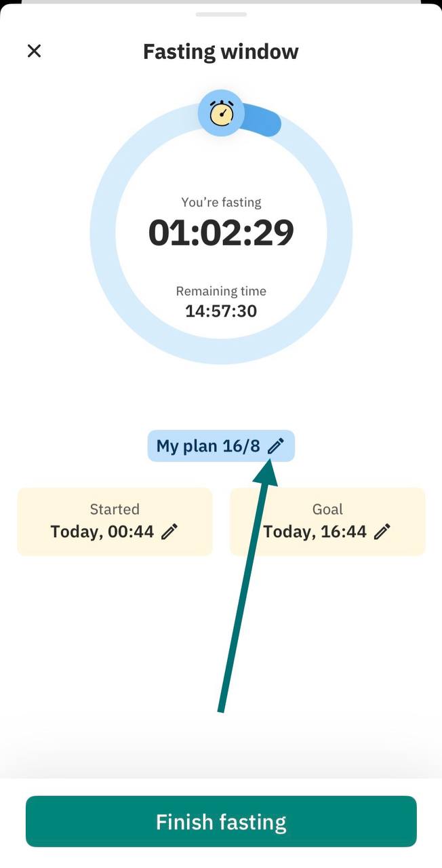The image size is (442, 868).
Task: Tap the Today, 16:44 goal time text
Action: click(x=315, y=532)
